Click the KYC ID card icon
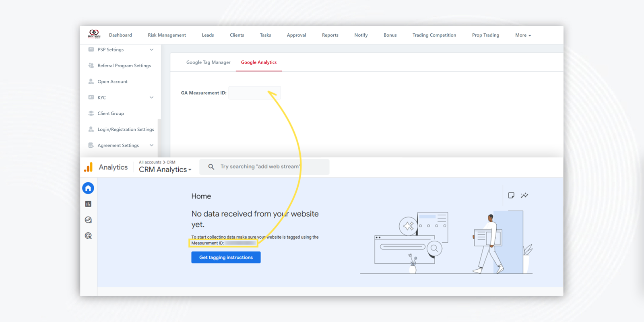 pos(91,97)
